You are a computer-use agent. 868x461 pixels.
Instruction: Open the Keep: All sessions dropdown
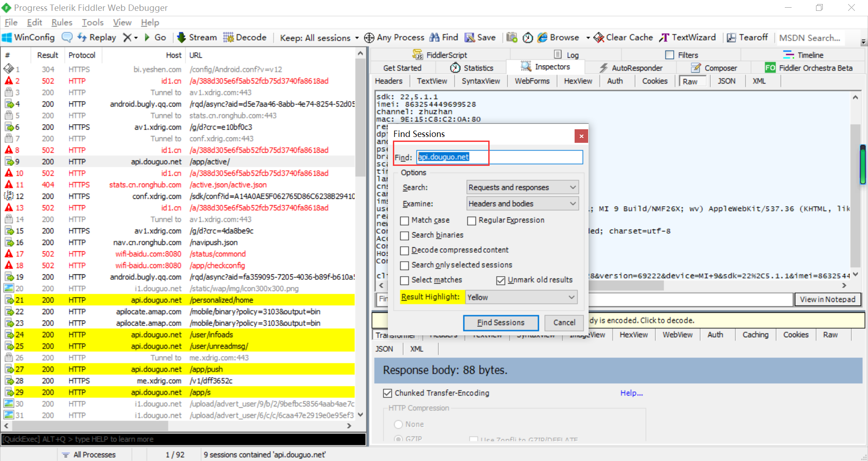[x=320, y=38]
